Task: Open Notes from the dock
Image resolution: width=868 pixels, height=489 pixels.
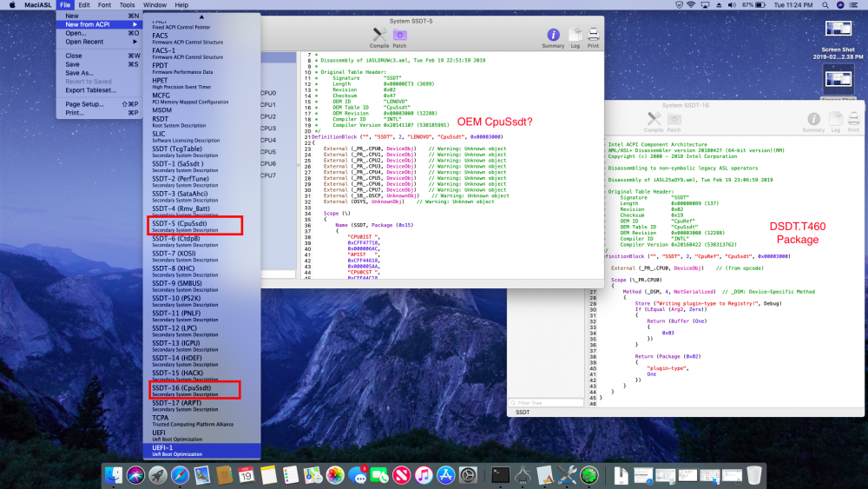Action: (268, 475)
